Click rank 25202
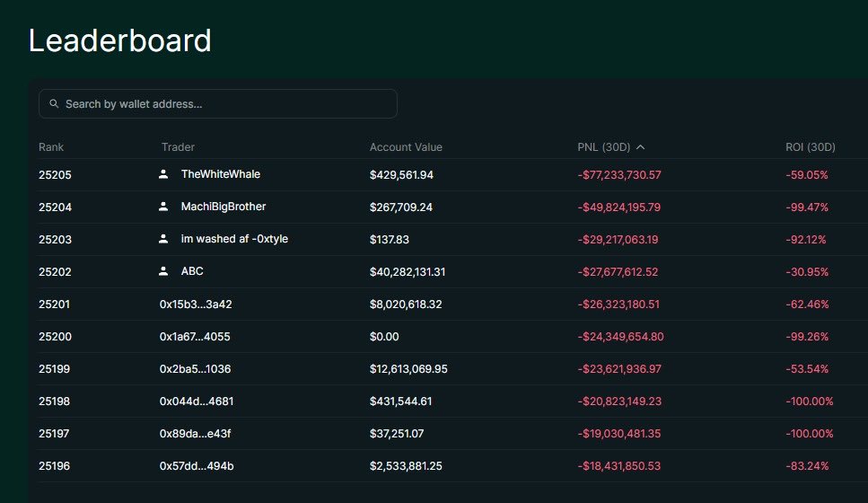The height and width of the screenshot is (503, 868). tap(55, 271)
